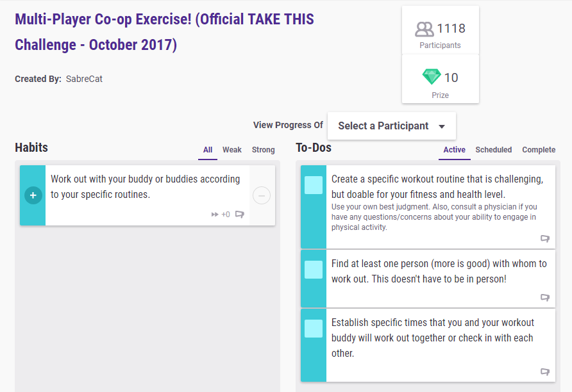The image size is (572, 392).
Task: Click the megaphone icon on the workout routine to-do
Action: 545,238
